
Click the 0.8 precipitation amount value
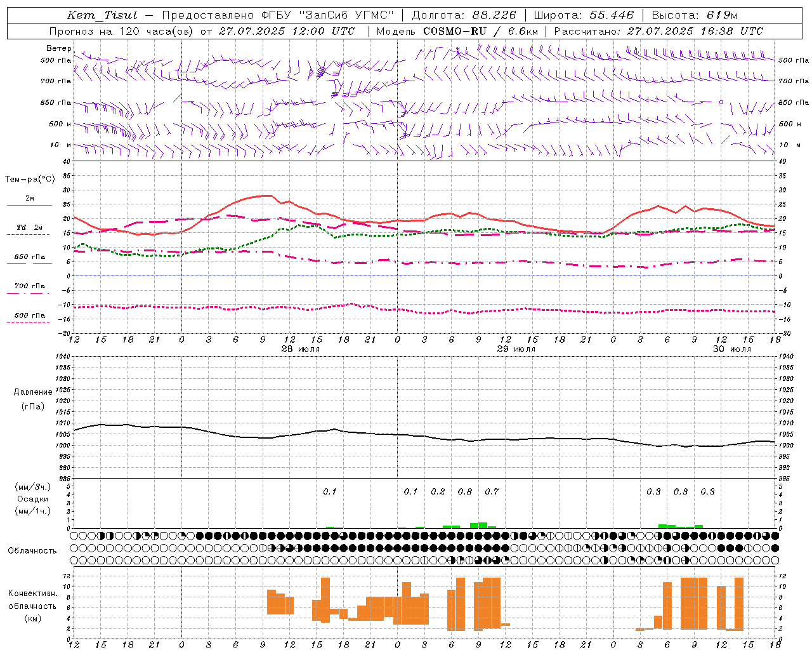click(465, 491)
